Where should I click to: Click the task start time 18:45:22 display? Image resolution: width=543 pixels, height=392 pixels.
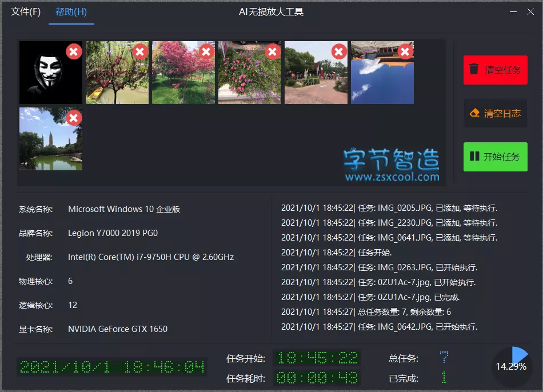[x=317, y=358]
